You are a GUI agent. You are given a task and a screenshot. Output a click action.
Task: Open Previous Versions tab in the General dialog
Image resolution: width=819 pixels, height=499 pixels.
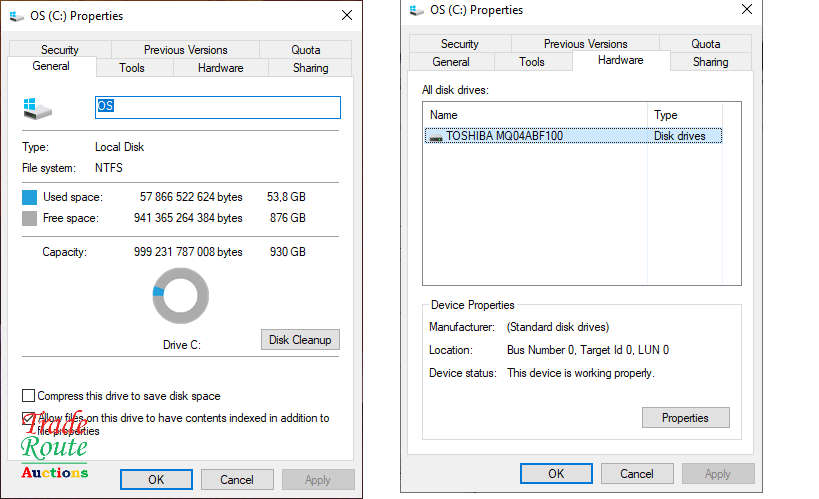click(185, 50)
